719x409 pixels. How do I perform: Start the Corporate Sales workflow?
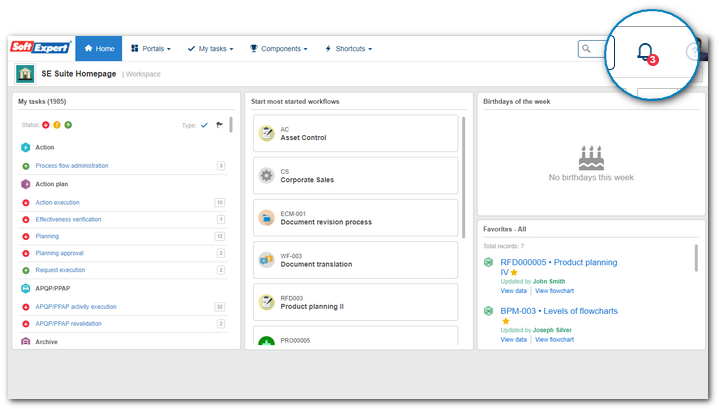click(356, 176)
